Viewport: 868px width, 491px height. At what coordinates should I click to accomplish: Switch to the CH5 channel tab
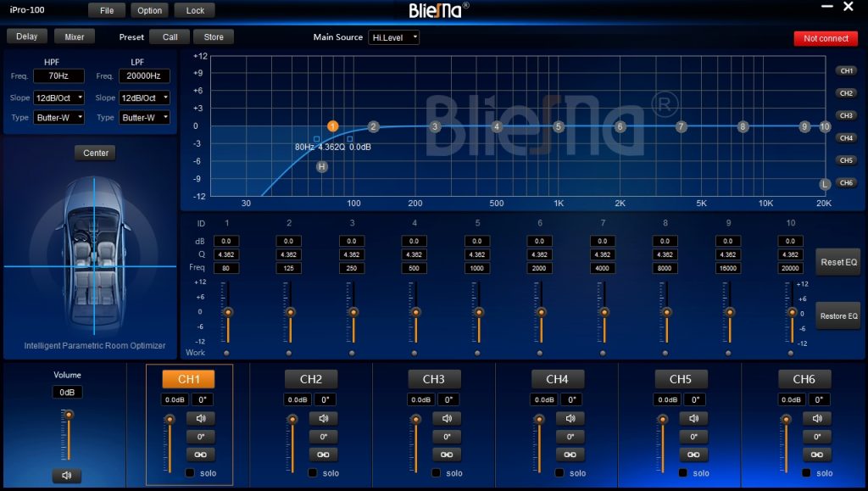tap(681, 379)
